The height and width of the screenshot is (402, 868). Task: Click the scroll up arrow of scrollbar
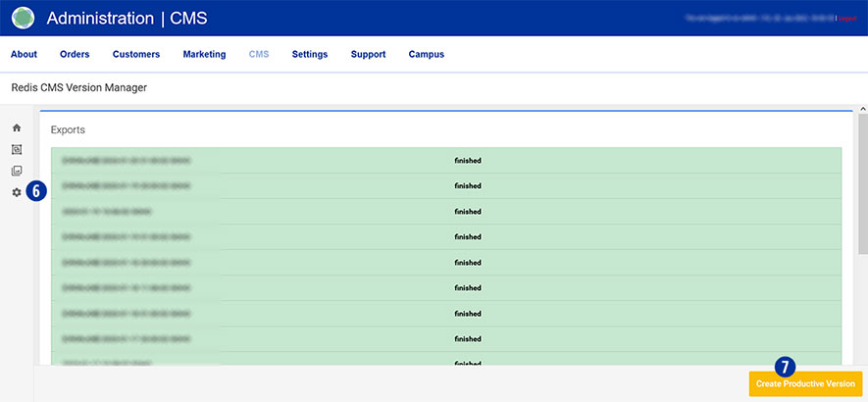tap(862, 109)
